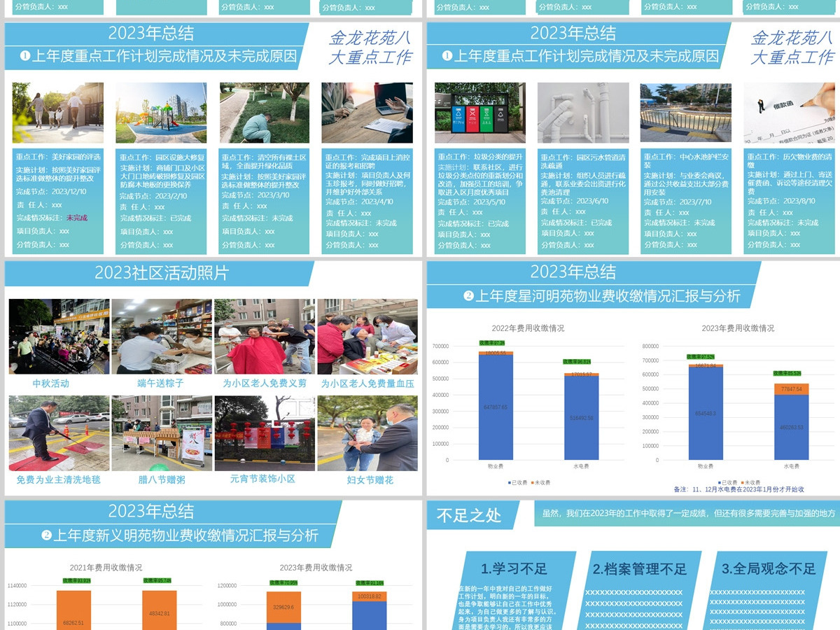Click 重点工作：美好家园的评选 text

tap(58, 157)
